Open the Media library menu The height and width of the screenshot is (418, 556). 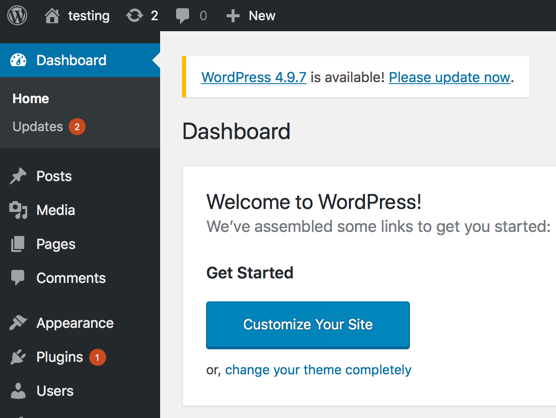point(56,210)
